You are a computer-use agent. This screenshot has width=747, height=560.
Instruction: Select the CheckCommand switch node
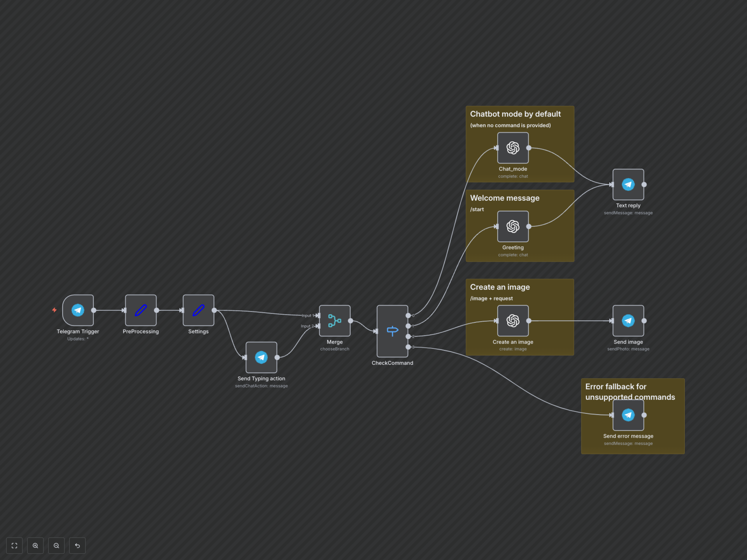pos(392,331)
